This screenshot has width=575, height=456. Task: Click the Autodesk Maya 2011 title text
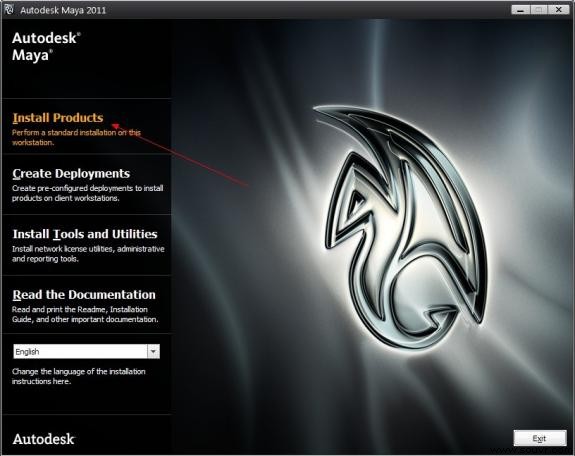(x=63, y=10)
